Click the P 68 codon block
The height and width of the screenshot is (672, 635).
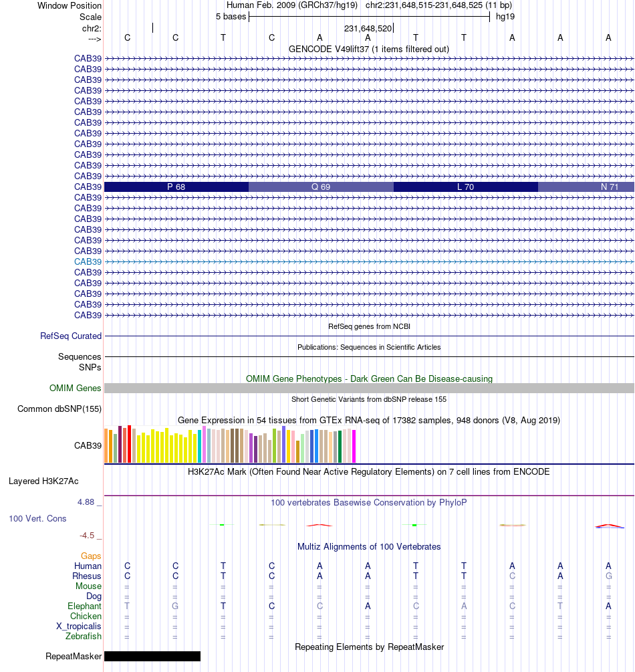[x=176, y=187]
